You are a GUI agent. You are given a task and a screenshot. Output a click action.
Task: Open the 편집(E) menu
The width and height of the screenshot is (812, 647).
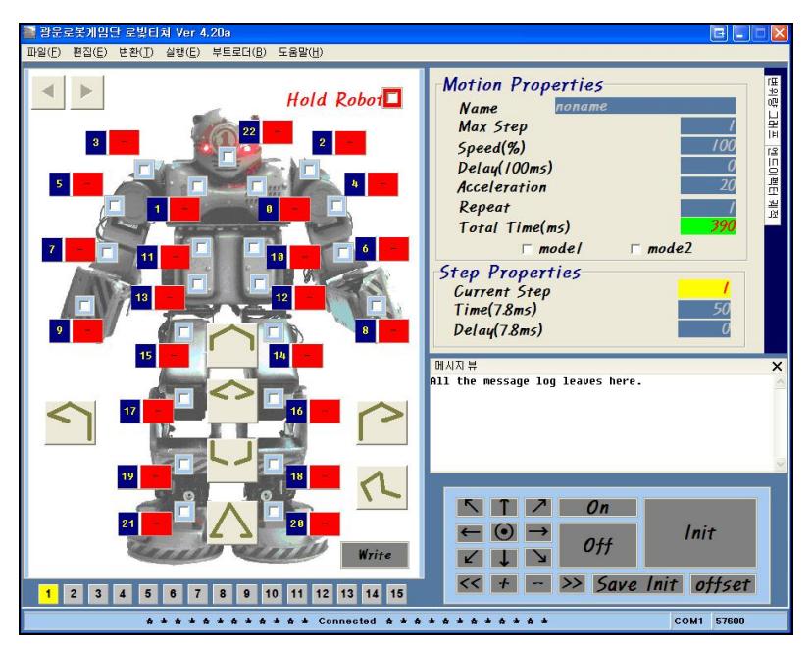click(89, 52)
